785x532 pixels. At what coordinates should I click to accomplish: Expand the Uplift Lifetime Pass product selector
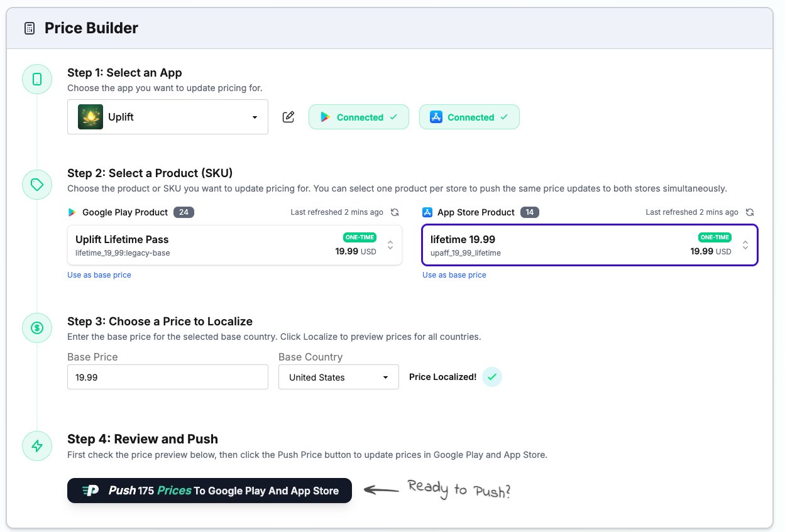coord(390,245)
